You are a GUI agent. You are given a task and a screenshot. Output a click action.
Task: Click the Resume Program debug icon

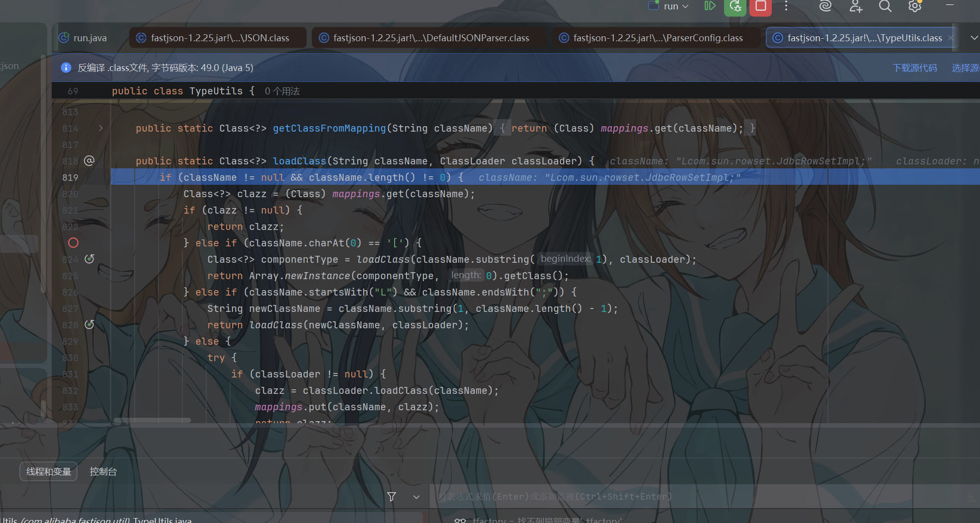[710, 6]
